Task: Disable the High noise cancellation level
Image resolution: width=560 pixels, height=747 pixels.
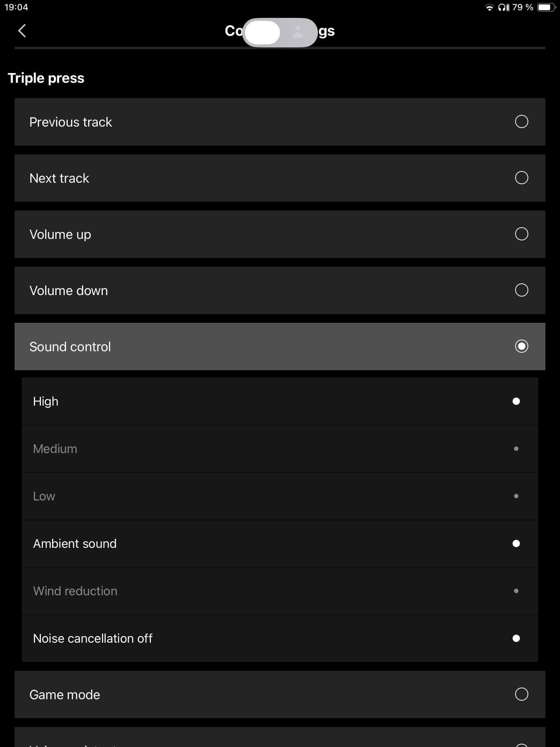Action: (x=516, y=401)
